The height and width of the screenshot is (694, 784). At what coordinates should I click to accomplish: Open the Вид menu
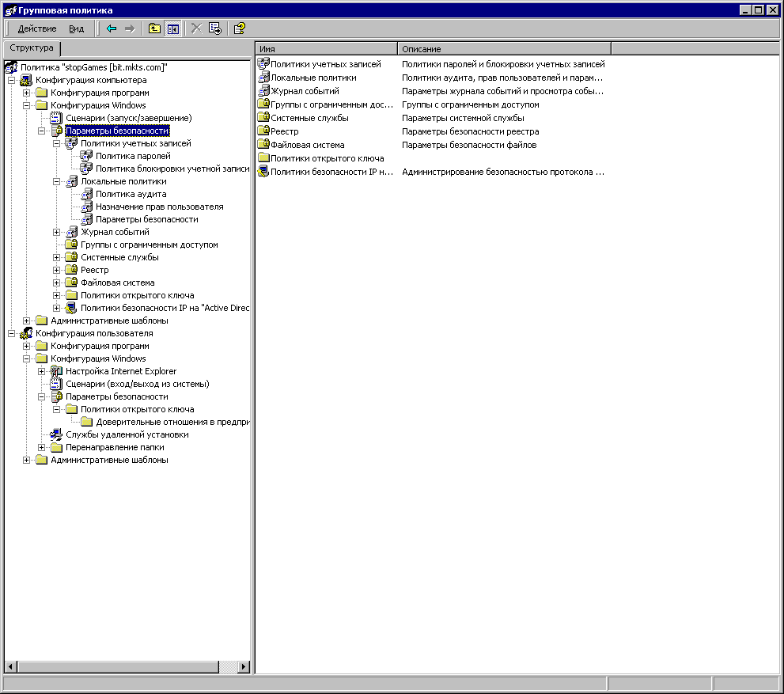pos(76,29)
